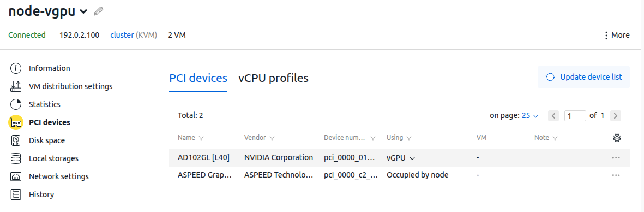Select the Statistics pie chart icon
The width and height of the screenshot is (644, 212).
point(16,104)
